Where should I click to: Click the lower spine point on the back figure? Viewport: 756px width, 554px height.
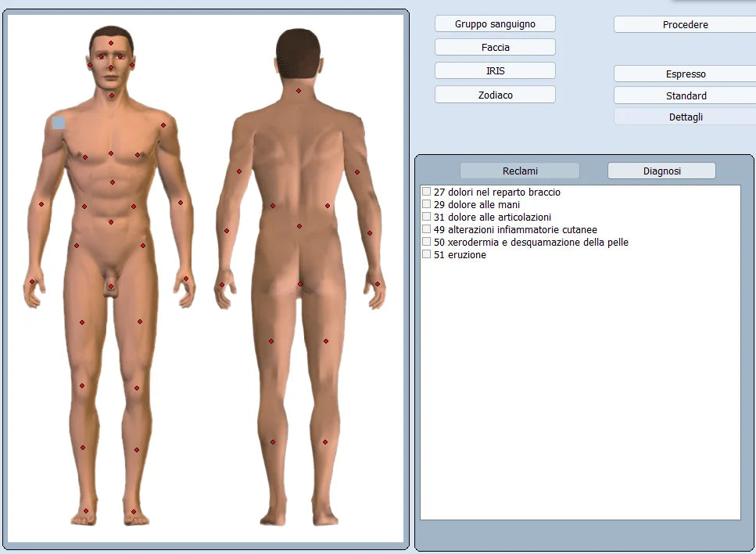tap(299, 226)
